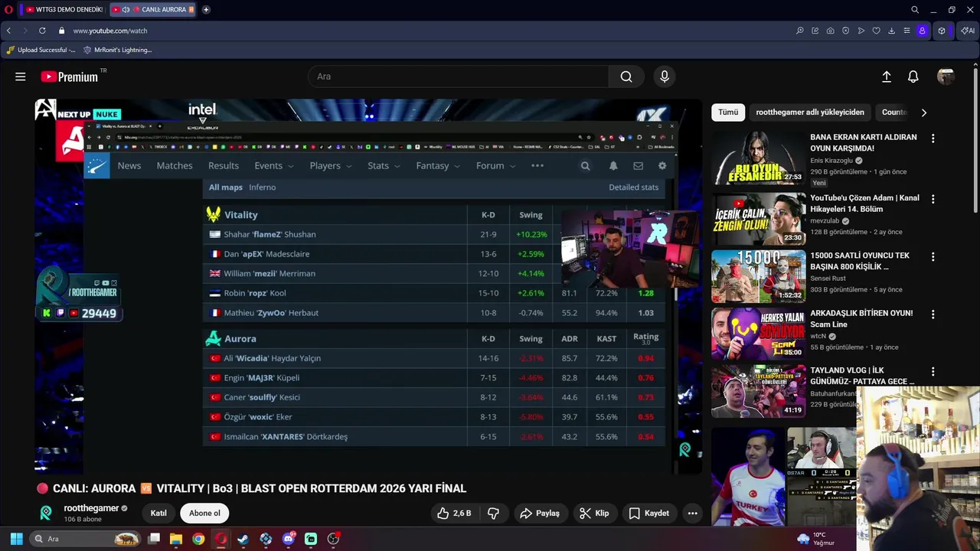Open HLTV Results menu in the video
Viewport: 980px width, 551px height.
point(224,166)
